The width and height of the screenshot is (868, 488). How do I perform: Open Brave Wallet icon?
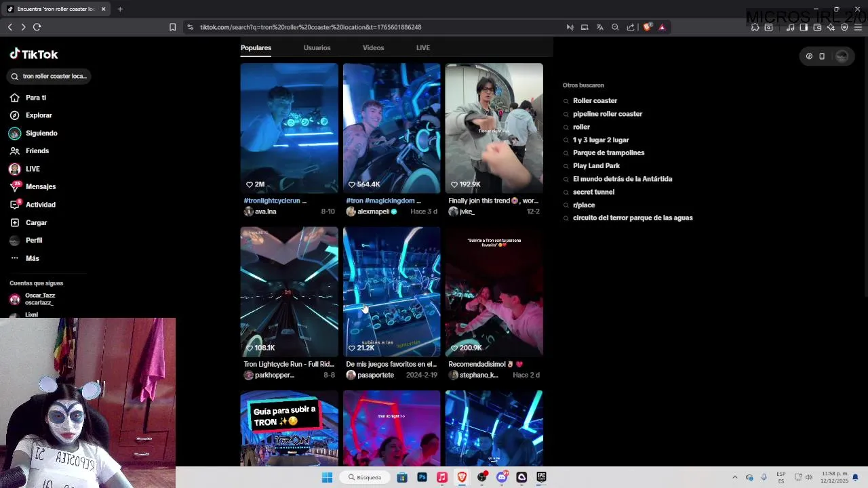817,27
